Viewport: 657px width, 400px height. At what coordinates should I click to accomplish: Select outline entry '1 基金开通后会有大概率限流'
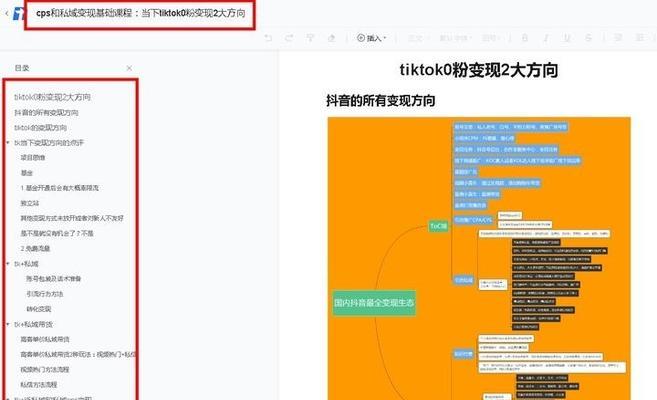(59, 188)
